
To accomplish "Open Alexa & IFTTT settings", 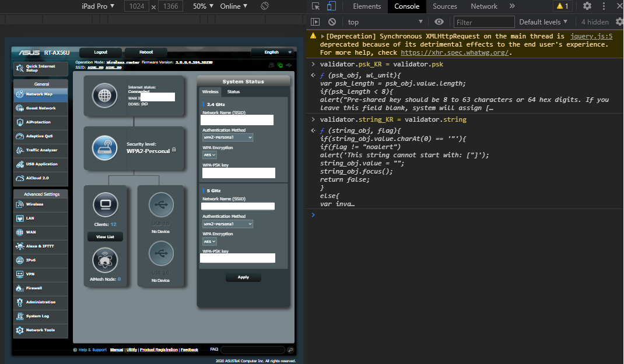I will pyautogui.click(x=41, y=246).
